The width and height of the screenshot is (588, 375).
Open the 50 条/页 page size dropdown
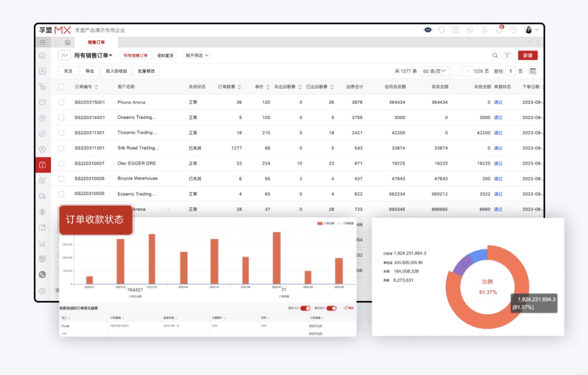coord(434,71)
